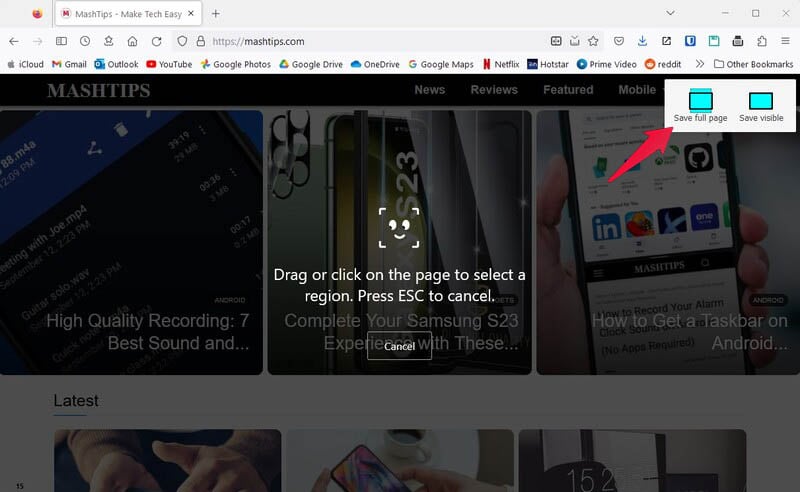Screen dimensions: 800x492
Task: Open tracking protection shield info
Action: [x=182, y=41]
